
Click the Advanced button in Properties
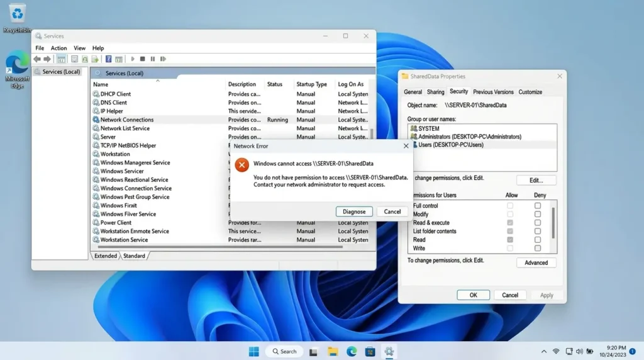coord(536,262)
